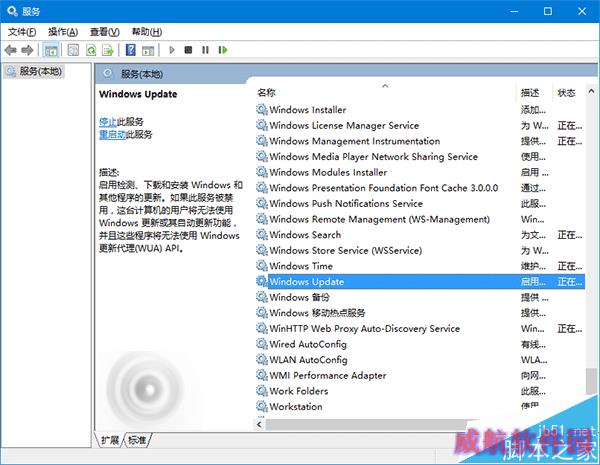
Task: Click the Windows Update row's 正在... status cell
Action: (x=570, y=282)
